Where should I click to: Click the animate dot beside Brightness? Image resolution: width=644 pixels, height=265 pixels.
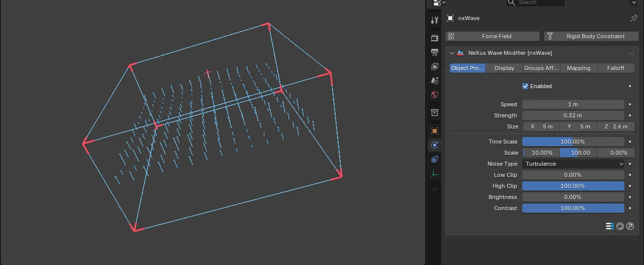[x=630, y=197]
